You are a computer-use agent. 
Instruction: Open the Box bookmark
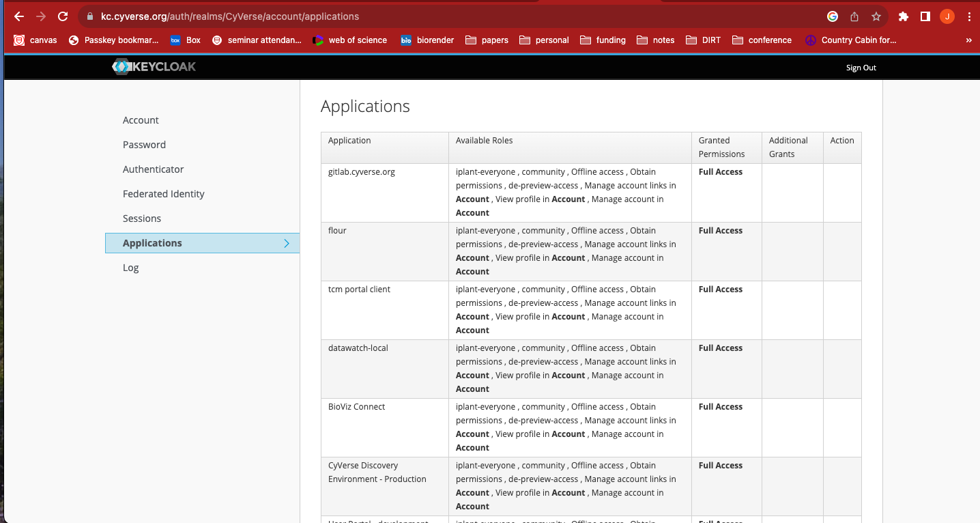(x=186, y=40)
